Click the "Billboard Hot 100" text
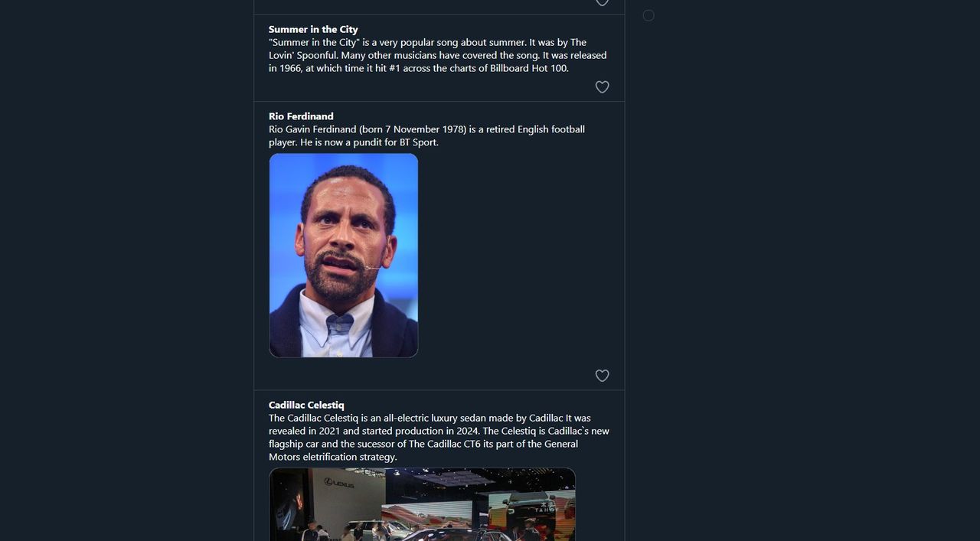Screen dimensions: 980x541 click(x=529, y=68)
